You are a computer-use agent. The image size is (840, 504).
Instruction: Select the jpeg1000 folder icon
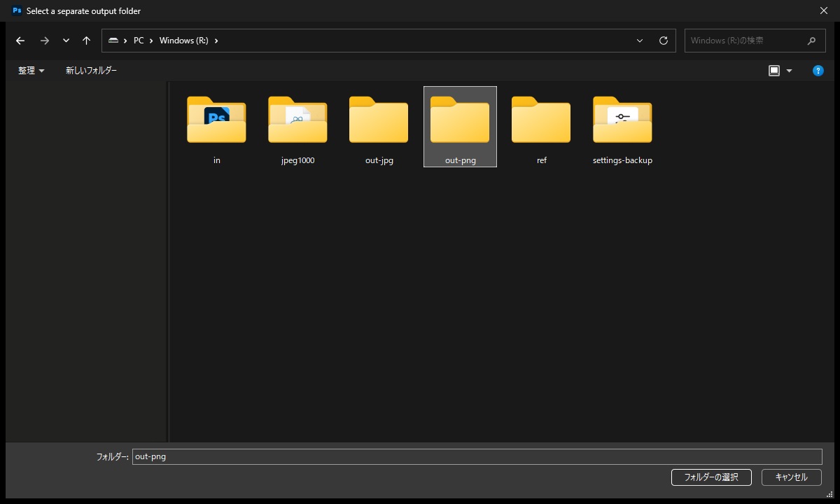click(x=297, y=120)
